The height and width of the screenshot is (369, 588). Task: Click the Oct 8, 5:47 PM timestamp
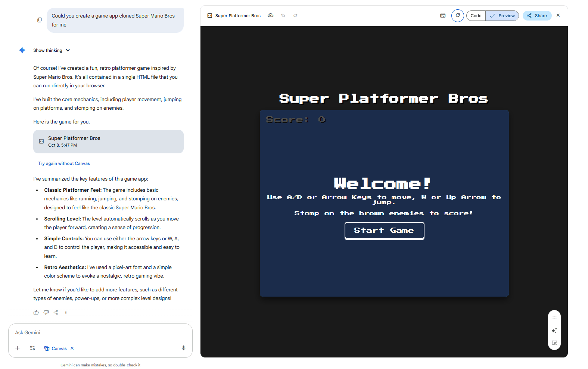[x=62, y=145]
